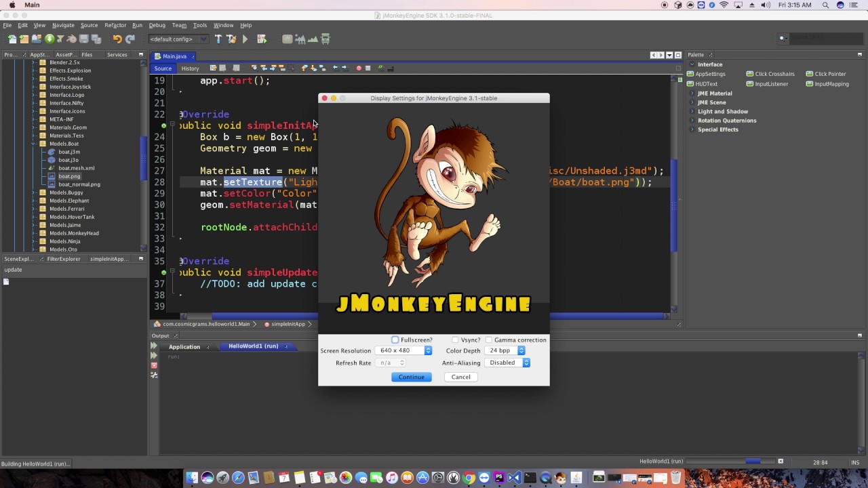Screen dimensions: 868x488
Task: Click the red stop icon in Output panel
Action: 154,365
